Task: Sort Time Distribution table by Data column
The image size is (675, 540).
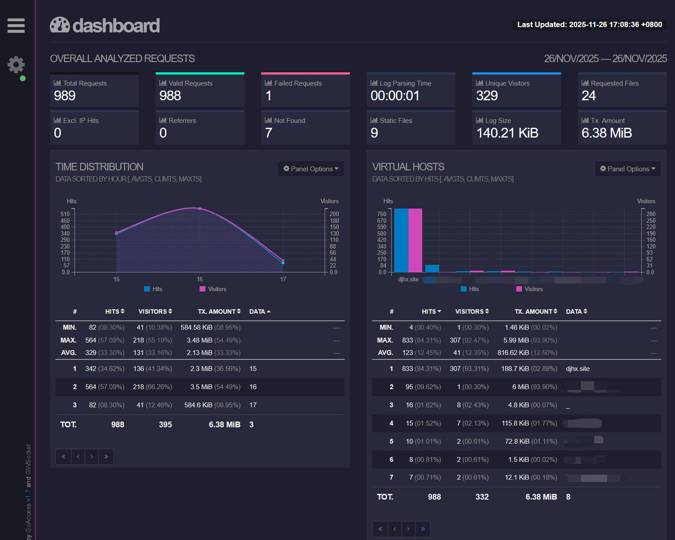Action: [x=259, y=311]
